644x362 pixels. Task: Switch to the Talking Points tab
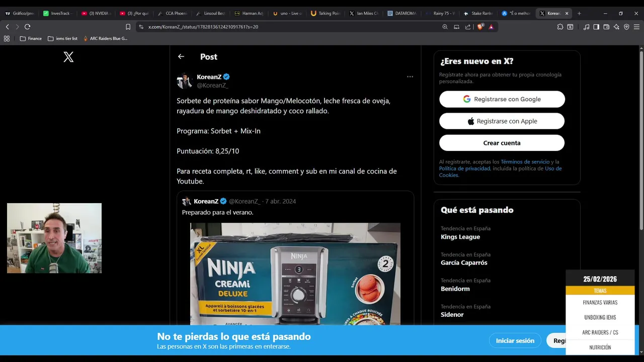pyautogui.click(x=326, y=14)
